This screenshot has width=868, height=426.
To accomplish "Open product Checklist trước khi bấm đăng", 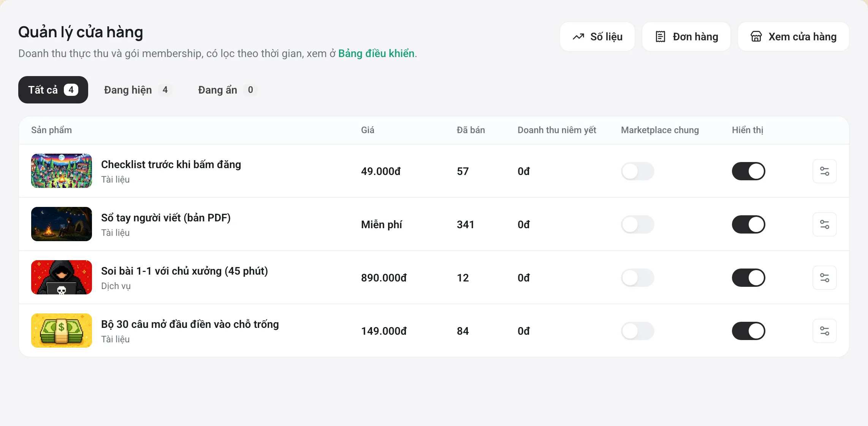I will 171,164.
